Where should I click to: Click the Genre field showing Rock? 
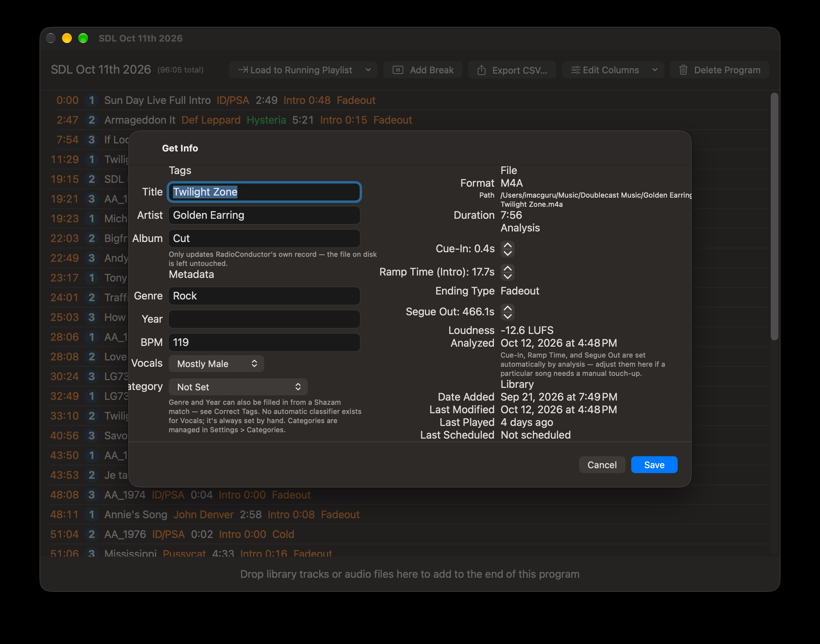264,296
